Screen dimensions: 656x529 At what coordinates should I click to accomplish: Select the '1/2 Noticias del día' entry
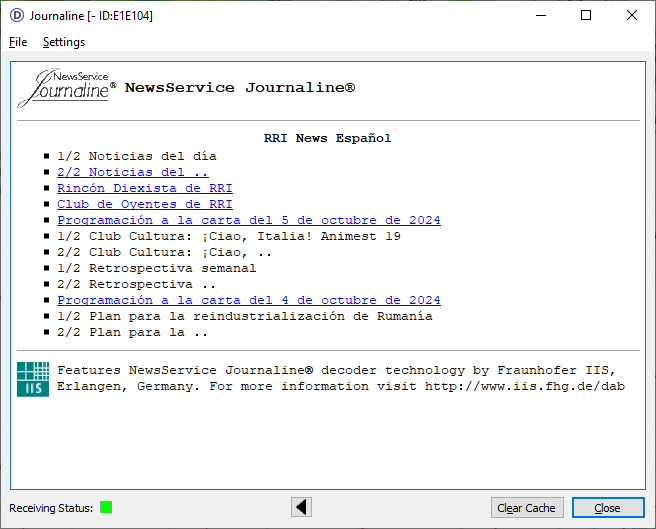(136, 156)
